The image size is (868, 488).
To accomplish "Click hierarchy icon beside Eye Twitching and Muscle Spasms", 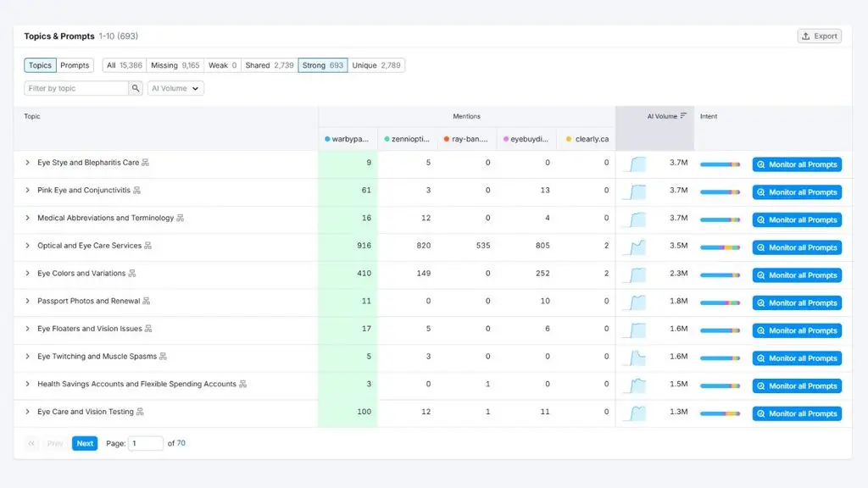I will click(163, 357).
